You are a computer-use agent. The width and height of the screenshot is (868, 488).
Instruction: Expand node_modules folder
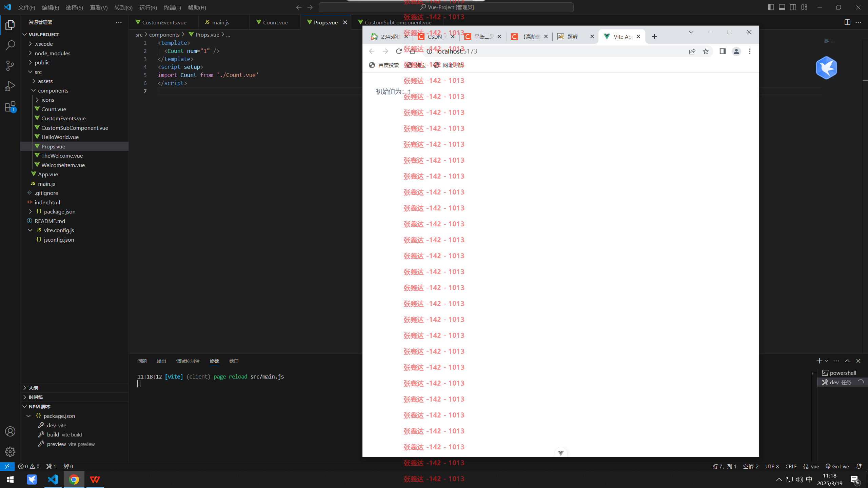(74, 53)
